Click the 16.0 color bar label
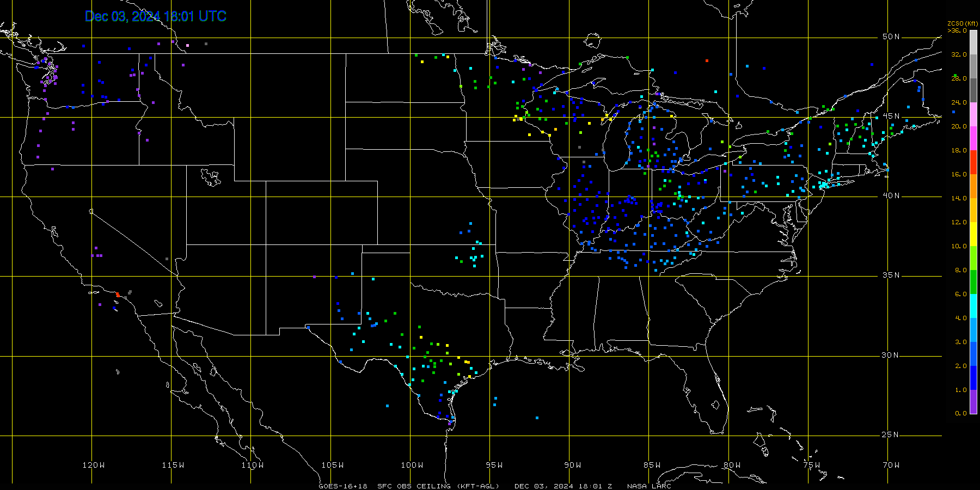Viewport: 980px width, 490px height. tap(959, 174)
